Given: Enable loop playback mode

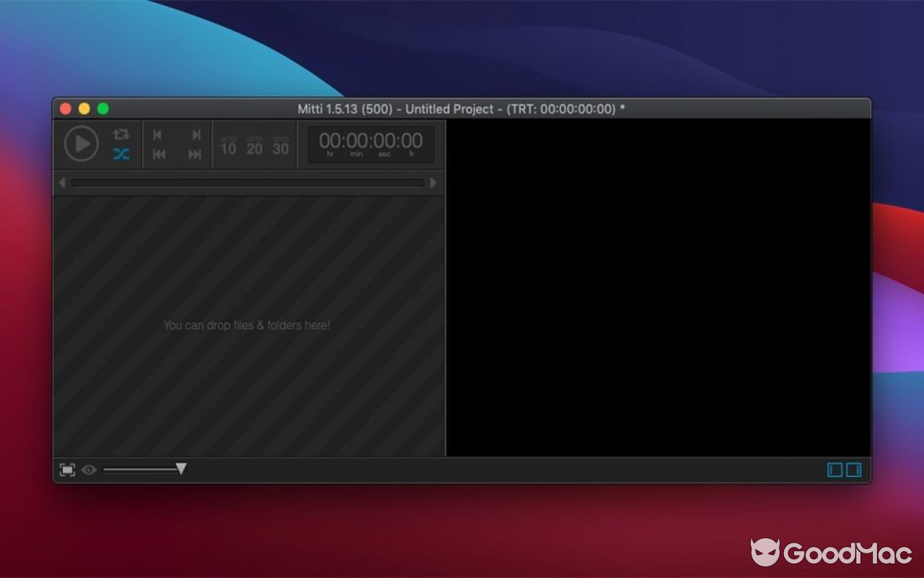Looking at the screenshot, I should [122, 134].
